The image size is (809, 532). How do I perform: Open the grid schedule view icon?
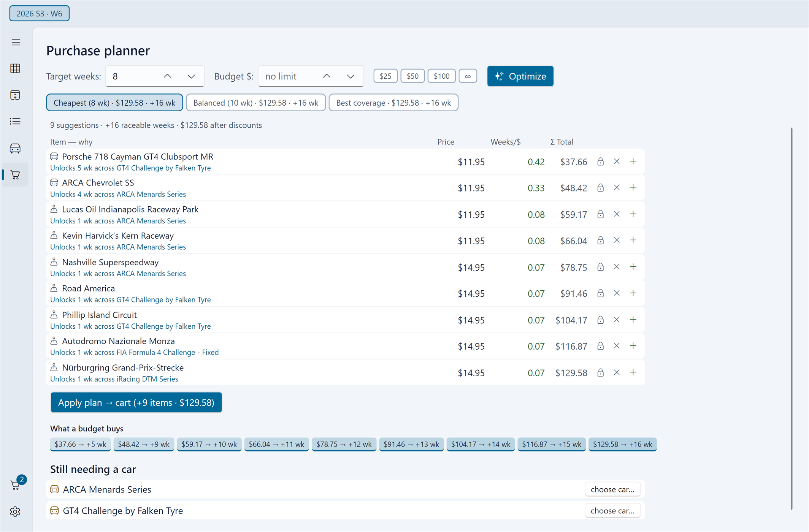point(15,68)
